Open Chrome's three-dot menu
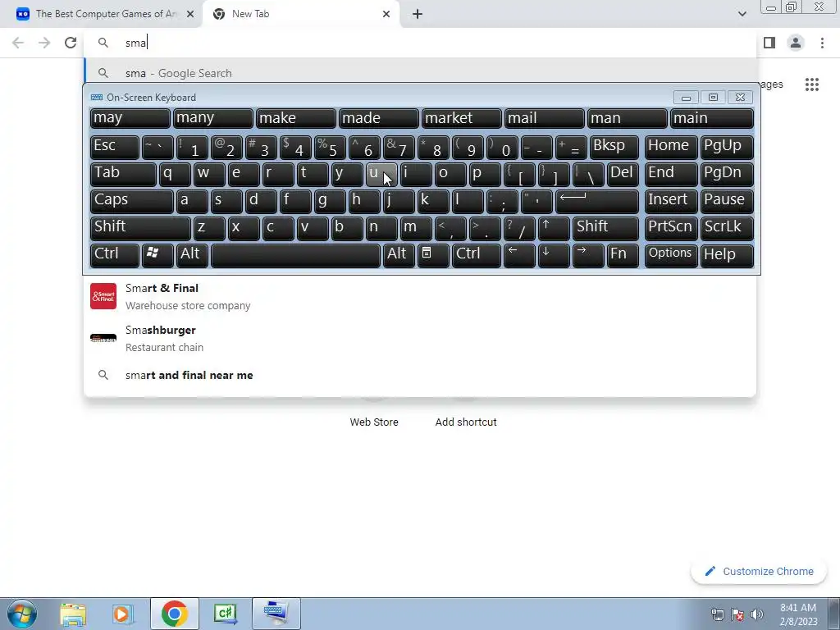Viewport: 840px width, 630px height. (x=822, y=43)
